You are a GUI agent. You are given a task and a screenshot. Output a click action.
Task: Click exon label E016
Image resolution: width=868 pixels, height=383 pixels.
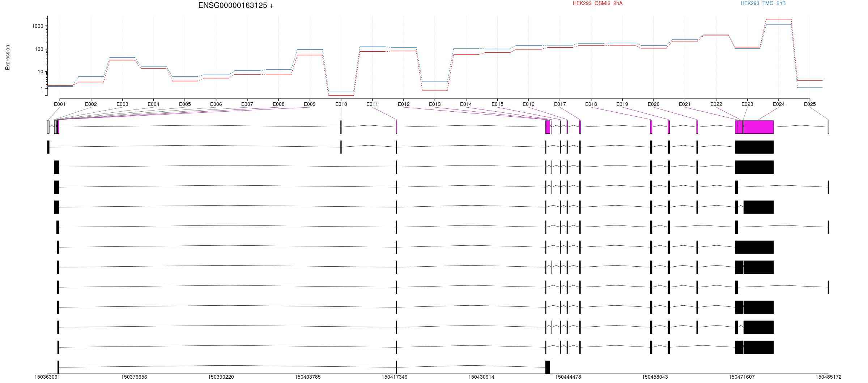click(x=528, y=104)
